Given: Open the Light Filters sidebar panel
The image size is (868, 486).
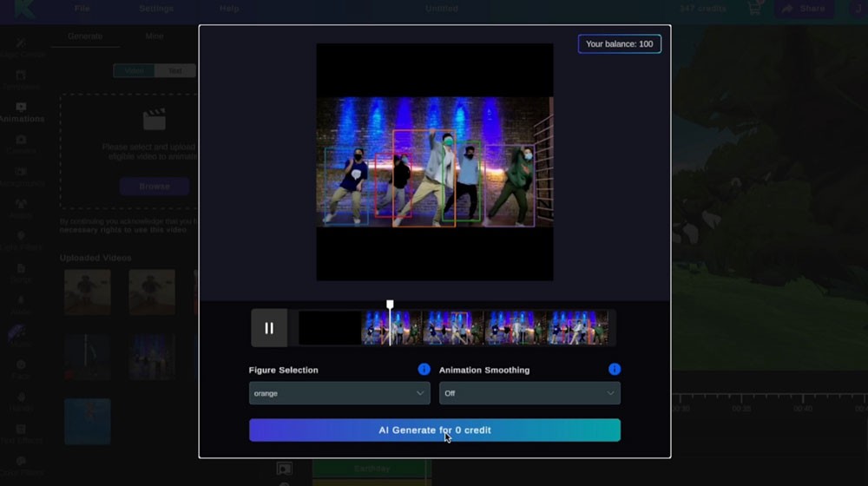Looking at the screenshot, I should [21, 241].
